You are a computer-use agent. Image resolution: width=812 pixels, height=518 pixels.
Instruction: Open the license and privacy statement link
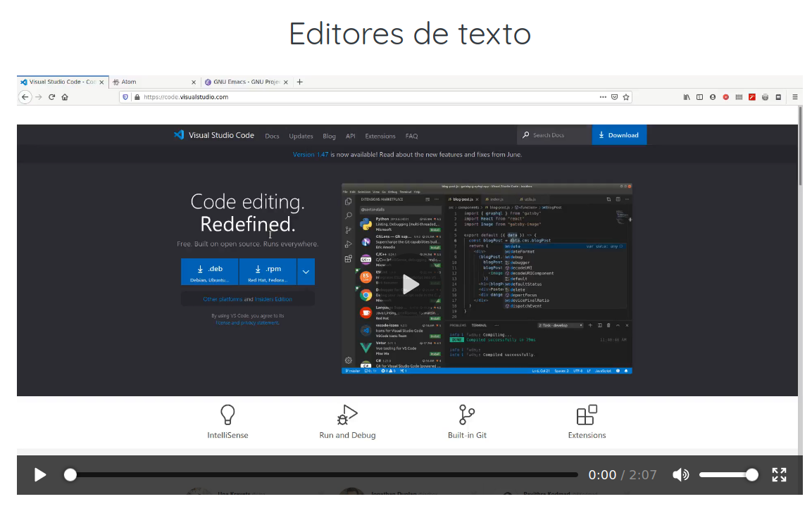[247, 323]
